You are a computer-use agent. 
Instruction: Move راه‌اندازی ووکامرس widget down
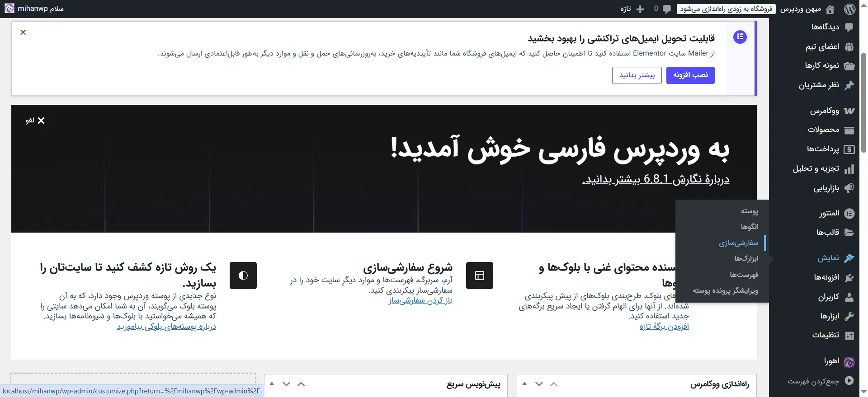coord(539,384)
